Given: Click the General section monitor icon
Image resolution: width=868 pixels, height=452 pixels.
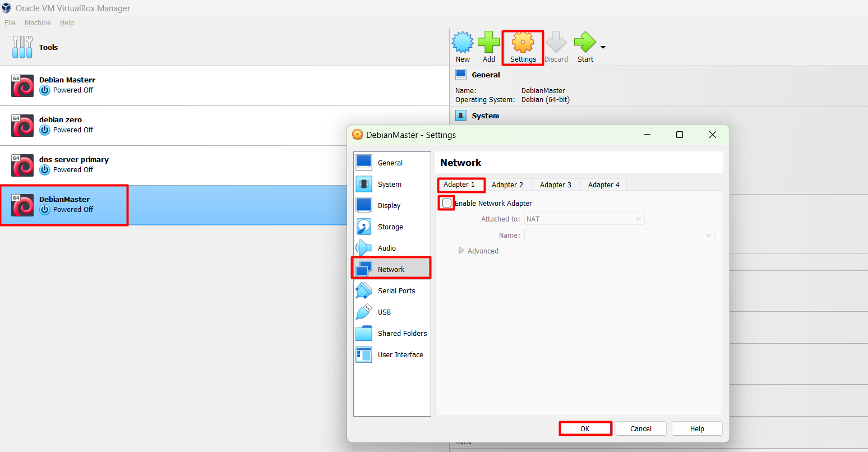Looking at the screenshot, I should (x=461, y=75).
